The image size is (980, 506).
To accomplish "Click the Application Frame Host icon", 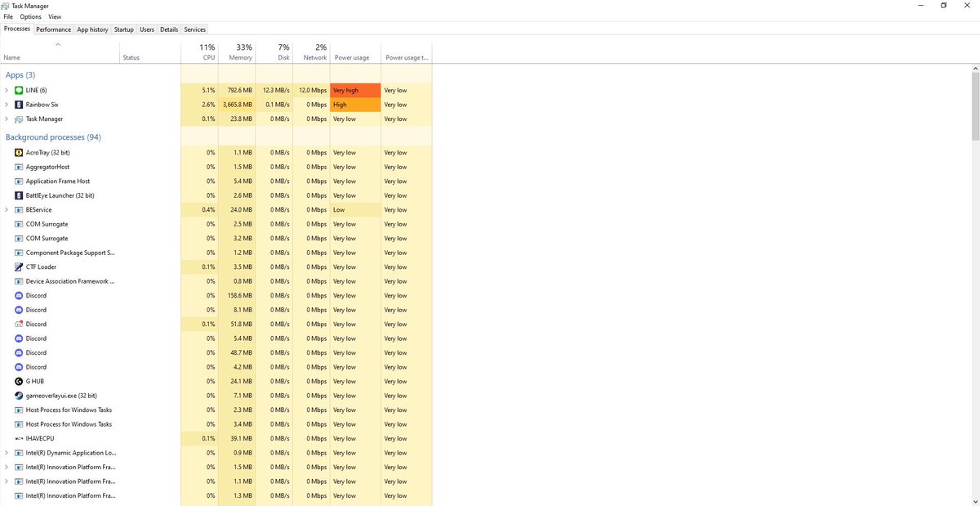I will tap(19, 181).
